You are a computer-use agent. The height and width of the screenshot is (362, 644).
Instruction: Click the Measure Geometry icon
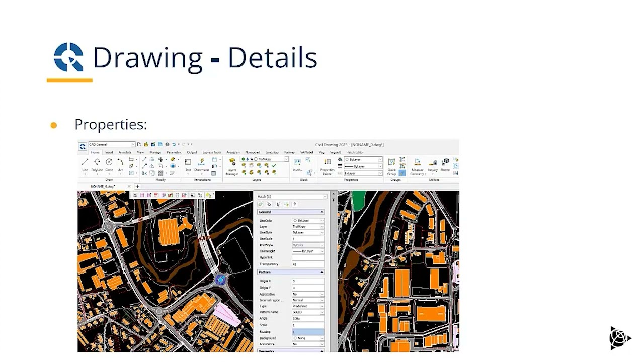tap(418, 166)
